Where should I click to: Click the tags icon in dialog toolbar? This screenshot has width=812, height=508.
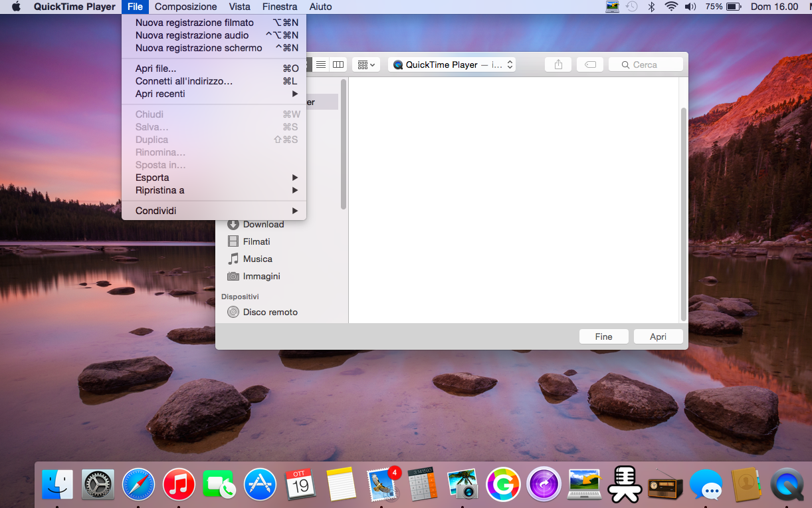(x=590, y=64)
